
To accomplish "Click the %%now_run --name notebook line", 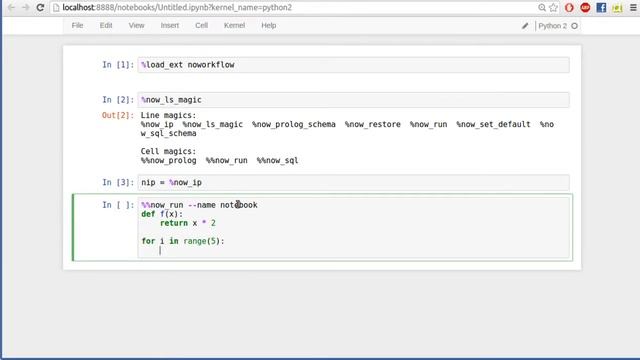I will (199, 205).
